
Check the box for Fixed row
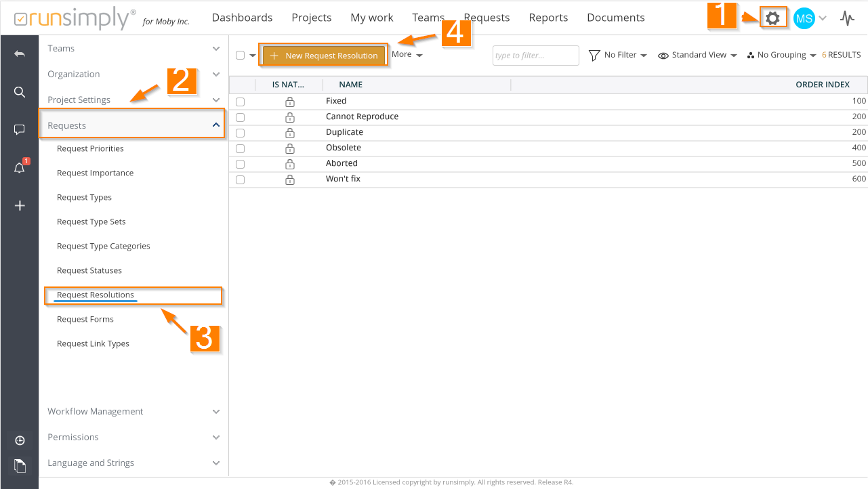(240, 102)
